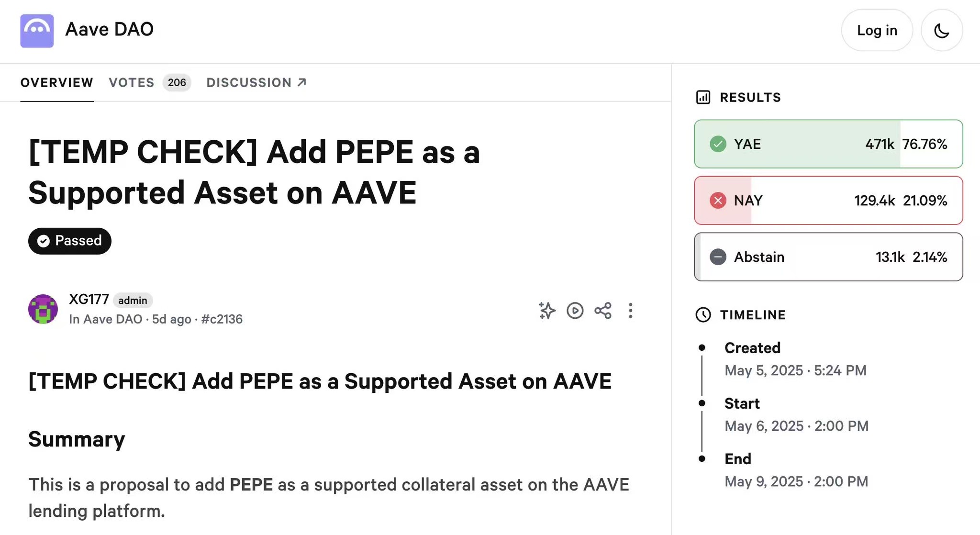Click XG177's pixel avatar
980x535 pixels.
click(x=43, y=309)
